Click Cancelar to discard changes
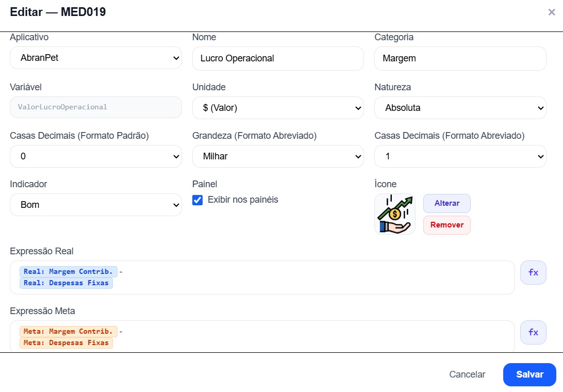The height and width of the screenshot is (392, 563). point(467,374)
